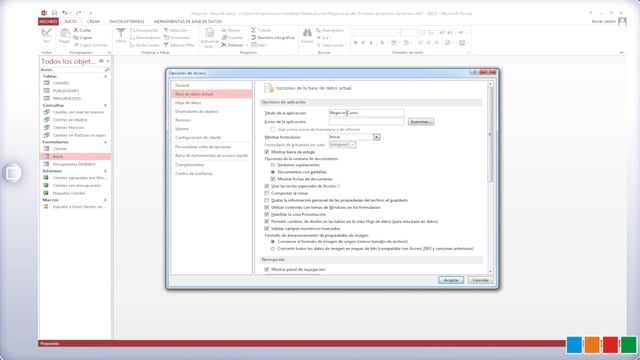Viewport: 640px width, 360px height.
Task: Click the bold N formatting icon
Action: (356, 42)
